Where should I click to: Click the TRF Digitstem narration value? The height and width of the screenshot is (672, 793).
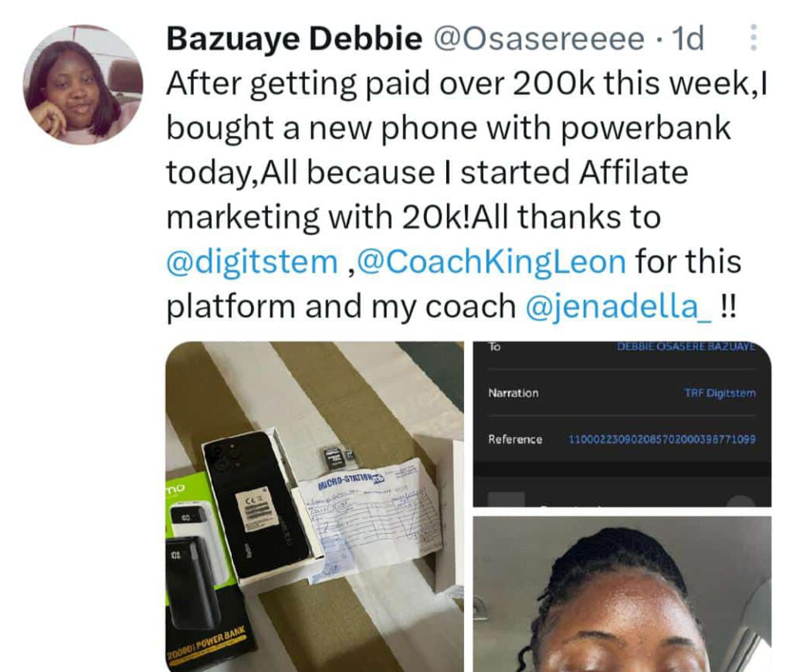pos(720,392)
